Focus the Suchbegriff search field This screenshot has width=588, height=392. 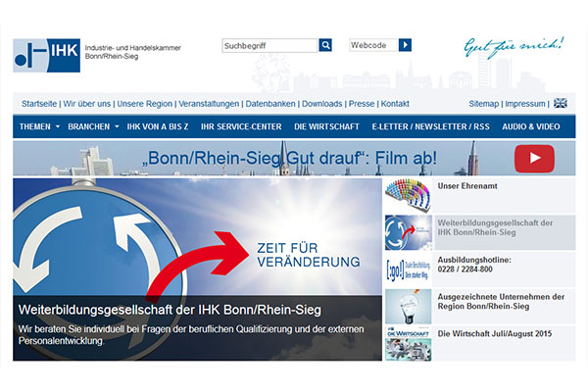(x=269, y=46)
